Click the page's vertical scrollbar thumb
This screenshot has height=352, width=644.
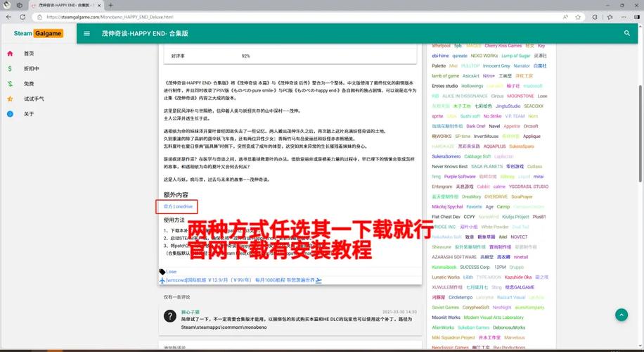(640, 134)
